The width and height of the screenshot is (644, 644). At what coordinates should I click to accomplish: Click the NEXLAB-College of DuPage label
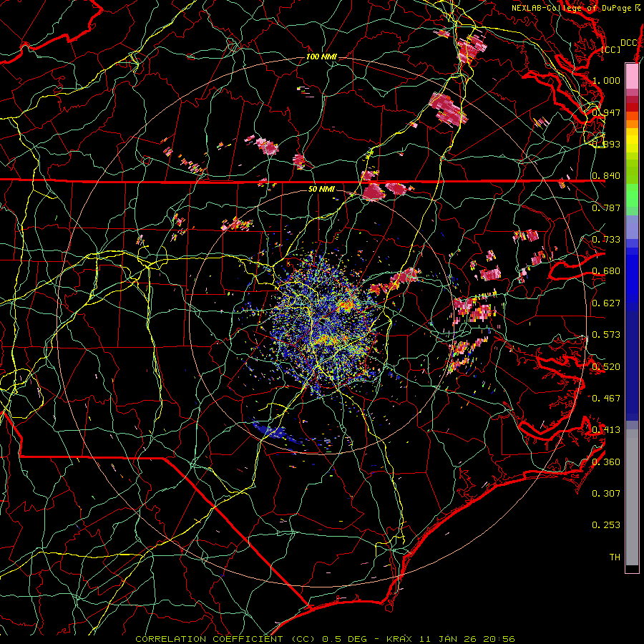point(571,8)
